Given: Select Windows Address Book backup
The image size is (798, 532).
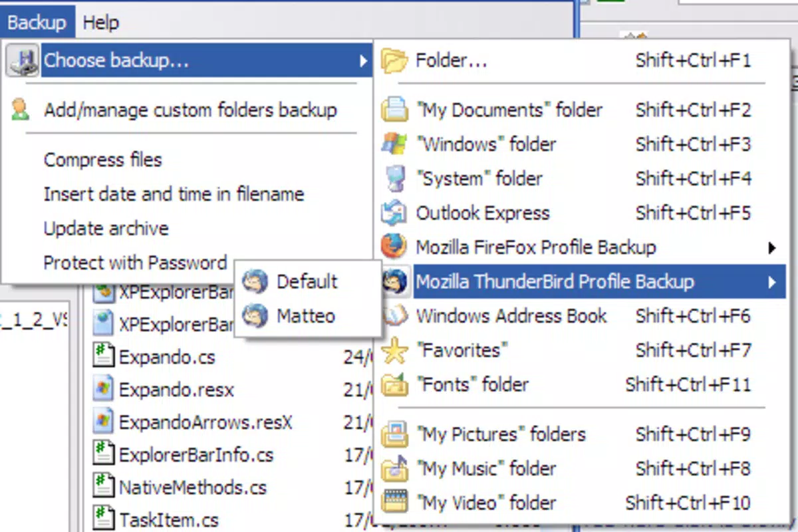Looking at the screenshot, I should coord(511,316).
